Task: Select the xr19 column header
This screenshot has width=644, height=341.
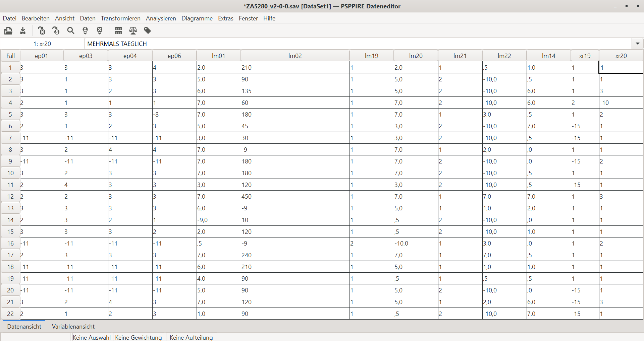Action: 585,56
